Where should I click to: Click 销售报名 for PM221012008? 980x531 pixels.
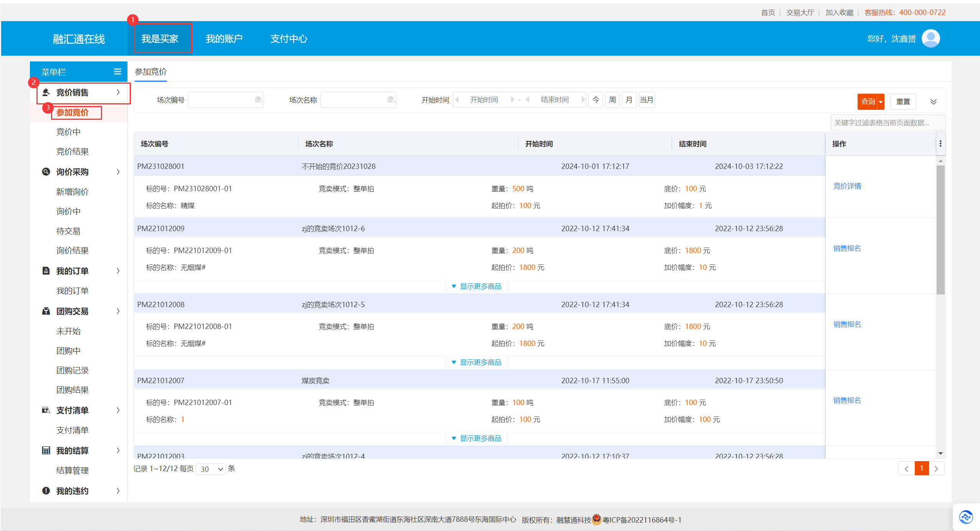click(847, 324)
